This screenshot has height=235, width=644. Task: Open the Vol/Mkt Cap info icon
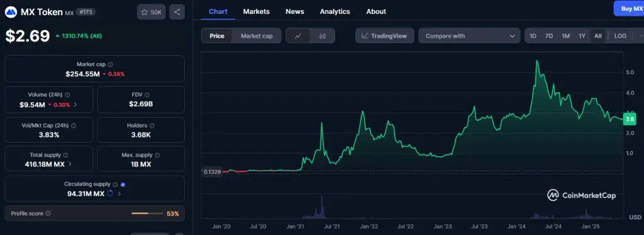point(74,126)
